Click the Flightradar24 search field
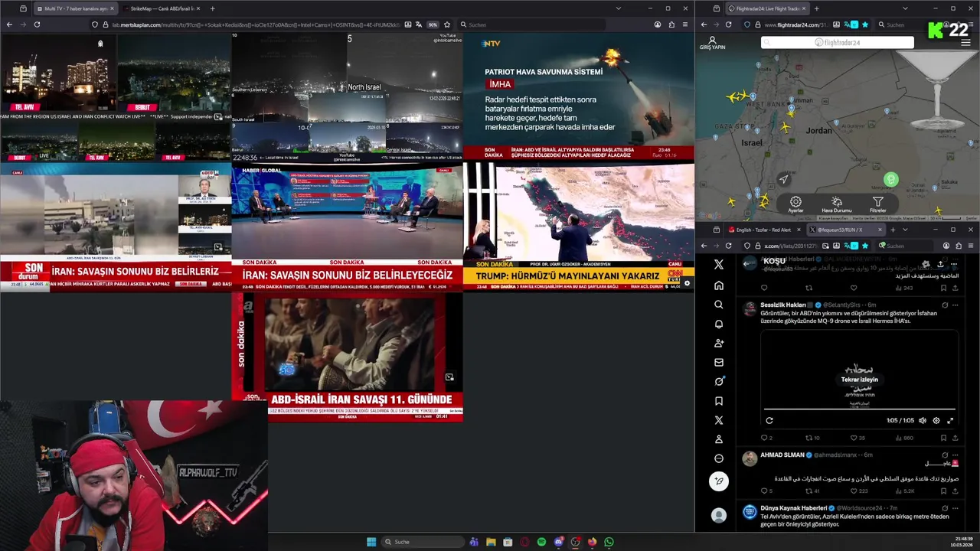Screen dimensions: 980x551 point(837,43)
